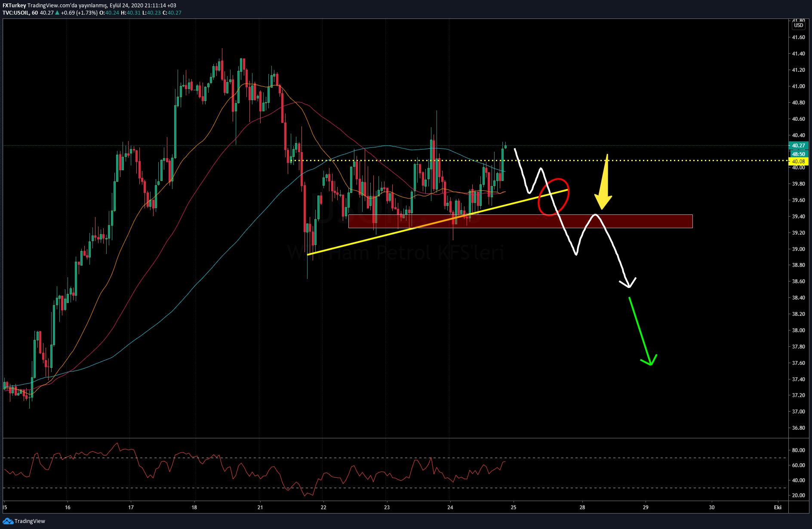This screenshot has width=812, height=529.
Task: Click date 16 on the time axis
Action: pyautogui.click(x=68, y=508)
